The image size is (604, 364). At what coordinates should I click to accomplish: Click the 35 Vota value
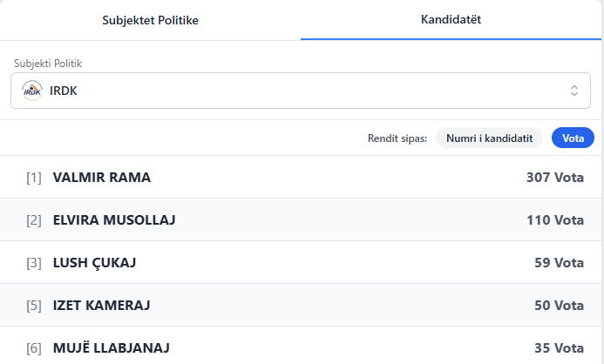point(559,348)
